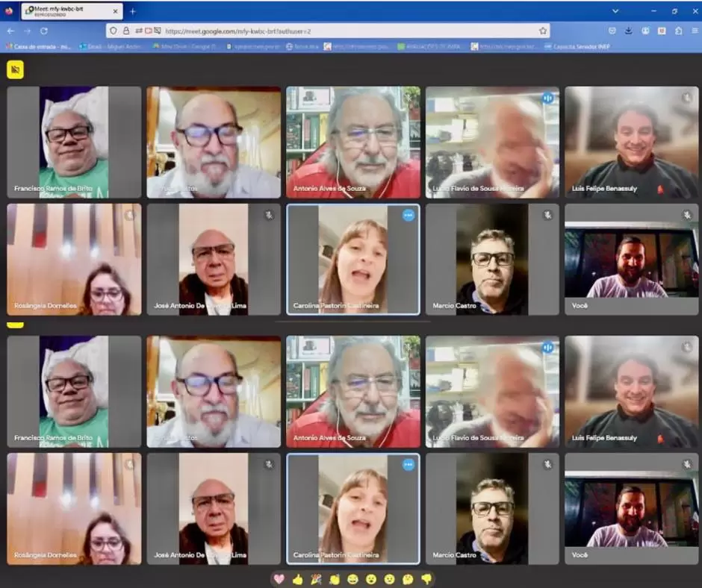Toggle the blocked camera permission icon in address bar
This screenshot has width=702, height=588.
(148, 31)
